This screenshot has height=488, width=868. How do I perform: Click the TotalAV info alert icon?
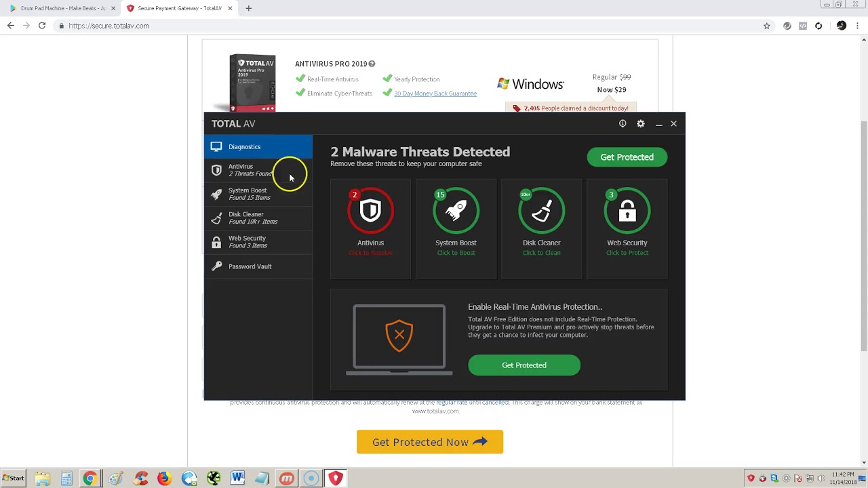(x=623, y=123)
